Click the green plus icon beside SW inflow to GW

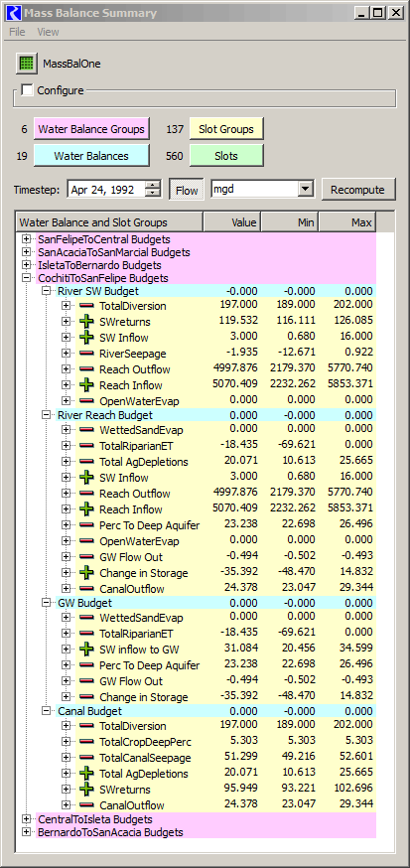click(86, 650)
